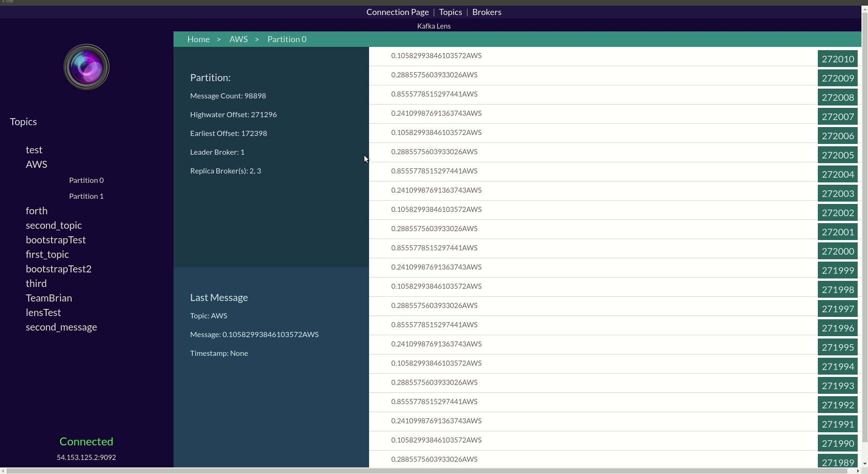Image resolution: width=868 pixels, height=474 pixels.
Task: Click offset badge 271995
Action: (838, 347)
